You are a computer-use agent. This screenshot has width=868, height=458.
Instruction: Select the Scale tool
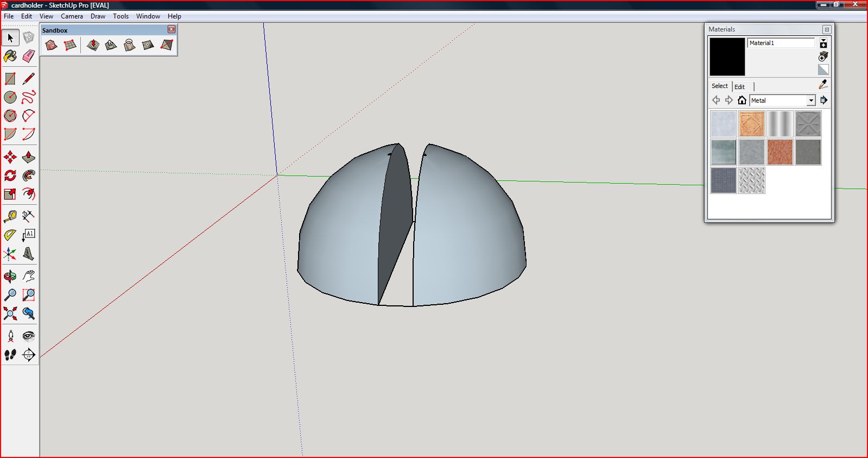click(10, 194)
